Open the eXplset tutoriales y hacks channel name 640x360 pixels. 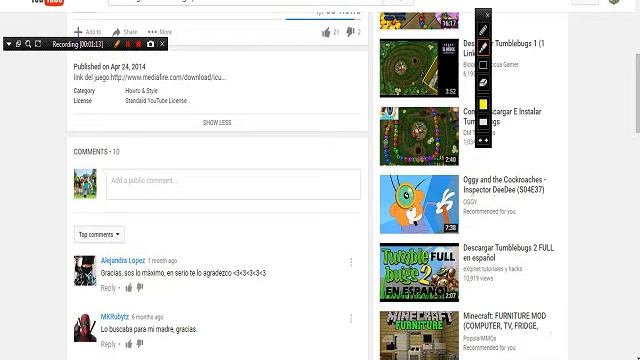493,269
